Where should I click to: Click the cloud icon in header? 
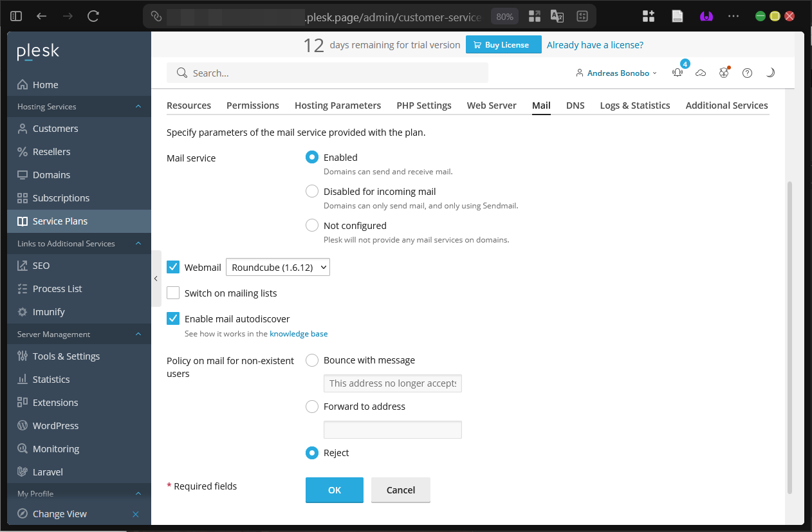coord(701,73)
